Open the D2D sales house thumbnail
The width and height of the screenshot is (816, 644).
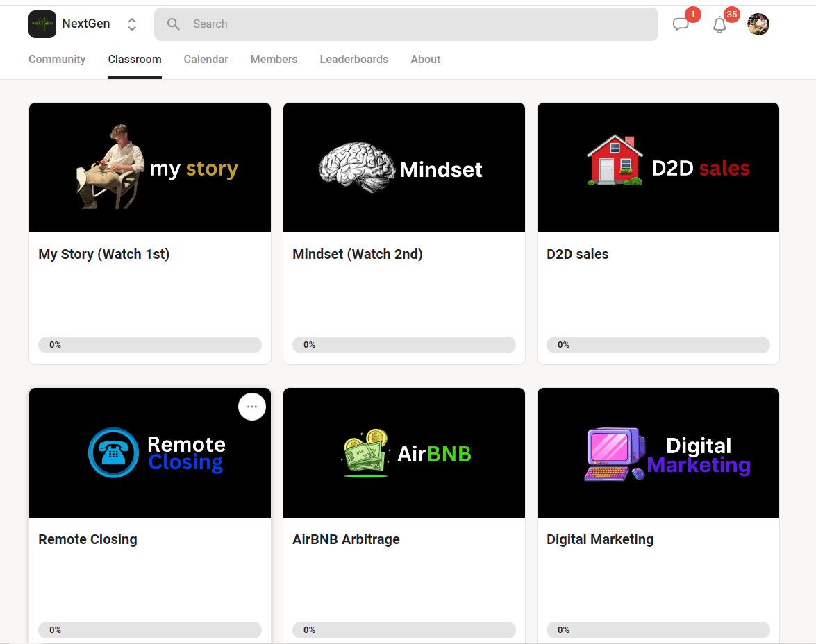658,167
